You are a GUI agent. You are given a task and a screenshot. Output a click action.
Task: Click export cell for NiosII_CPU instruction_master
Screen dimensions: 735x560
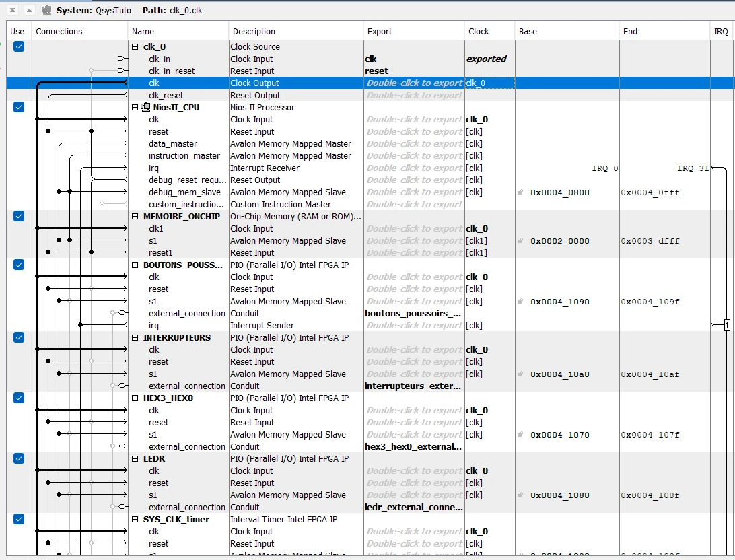(x=414, y=156)
